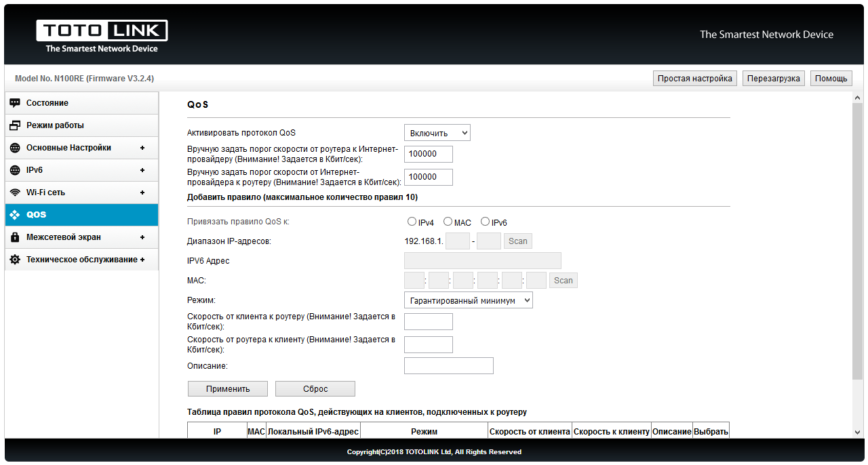This screenshot has height=465, width=868.
Task: Click the Помощь button
Action: [x=831, y=79]
